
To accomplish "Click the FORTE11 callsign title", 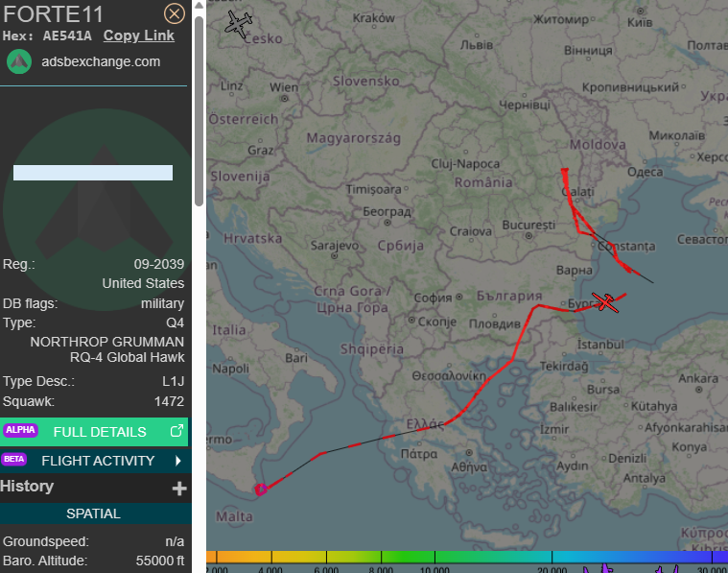I will point(53,14).
